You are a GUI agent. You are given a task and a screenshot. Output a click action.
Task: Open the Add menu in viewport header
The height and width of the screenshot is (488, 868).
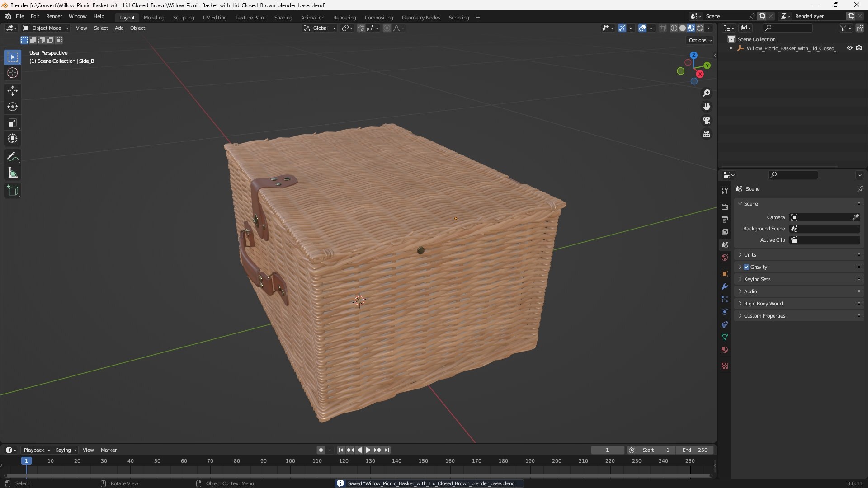119,28
